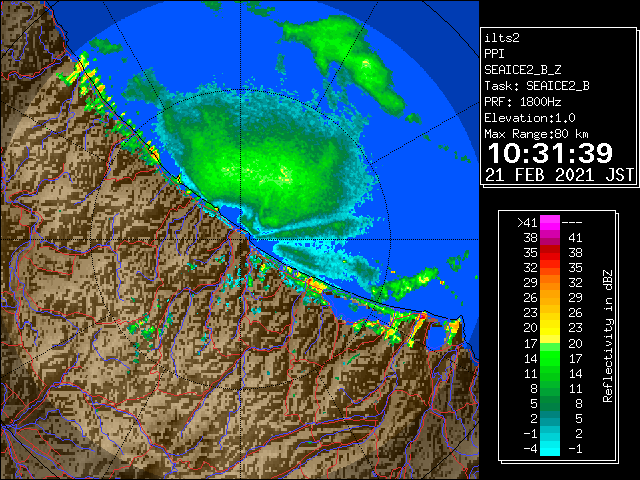The image size is (640, 480).
Task: Click the 'Elevation:1.0' line
Action: coord(530,118)
